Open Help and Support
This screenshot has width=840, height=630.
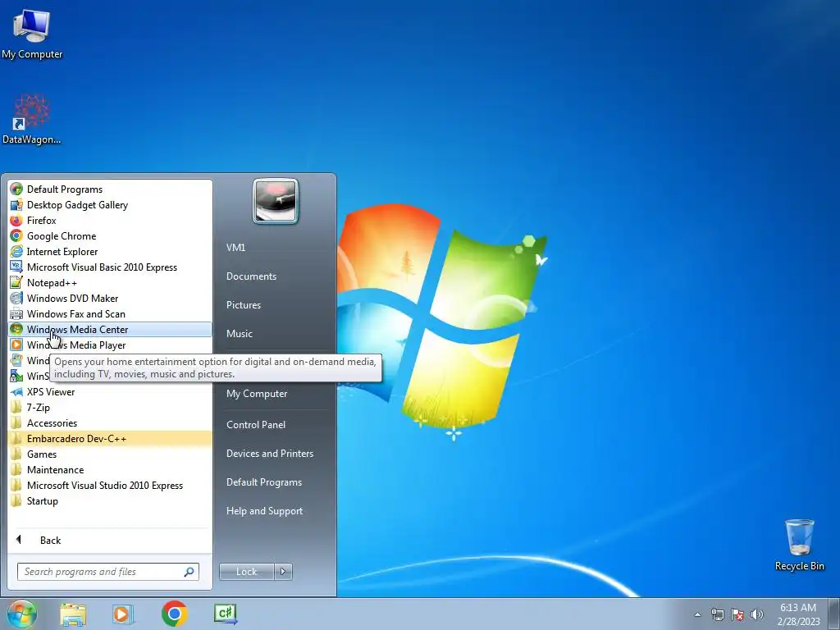pos(264,511)
